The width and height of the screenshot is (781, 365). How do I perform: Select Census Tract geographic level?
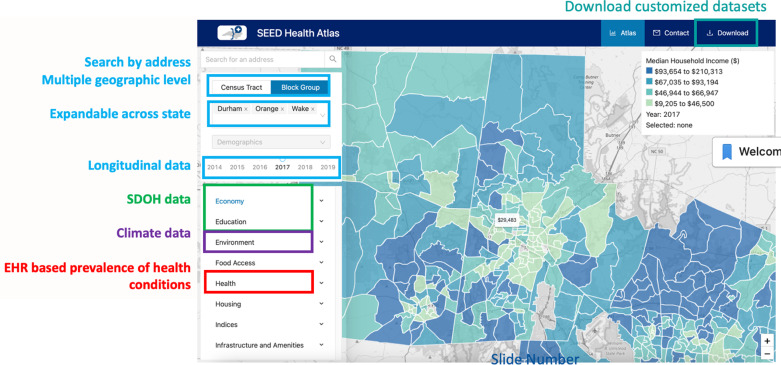[242, 87]
